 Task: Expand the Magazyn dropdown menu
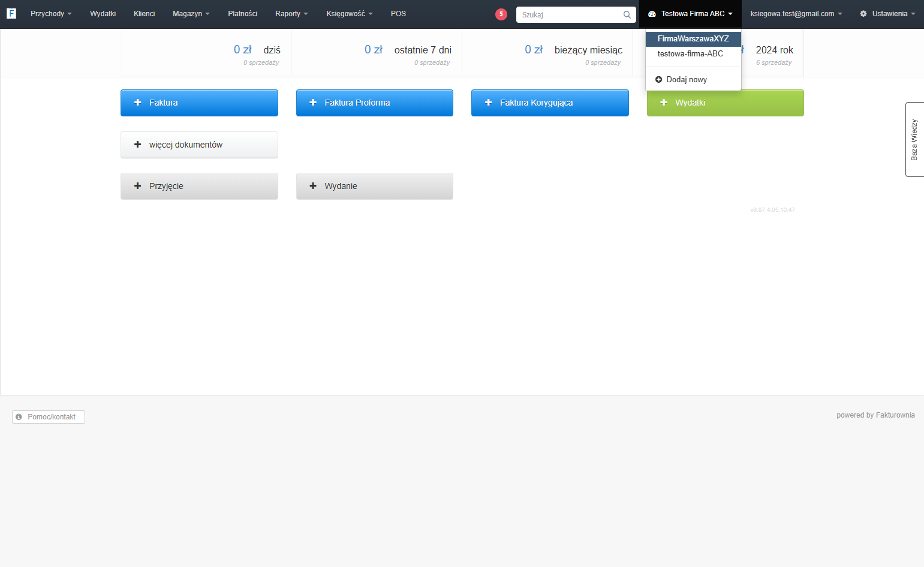click(191, 13)
